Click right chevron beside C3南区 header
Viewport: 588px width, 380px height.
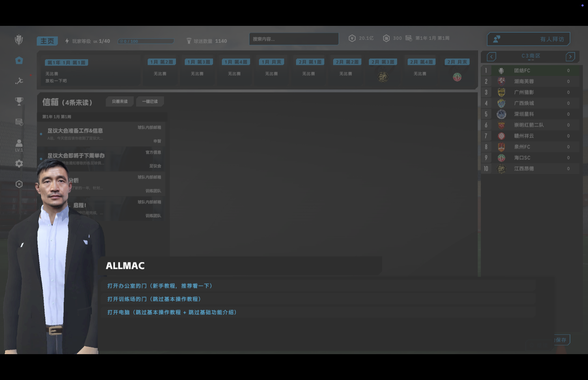pos(570,56)
